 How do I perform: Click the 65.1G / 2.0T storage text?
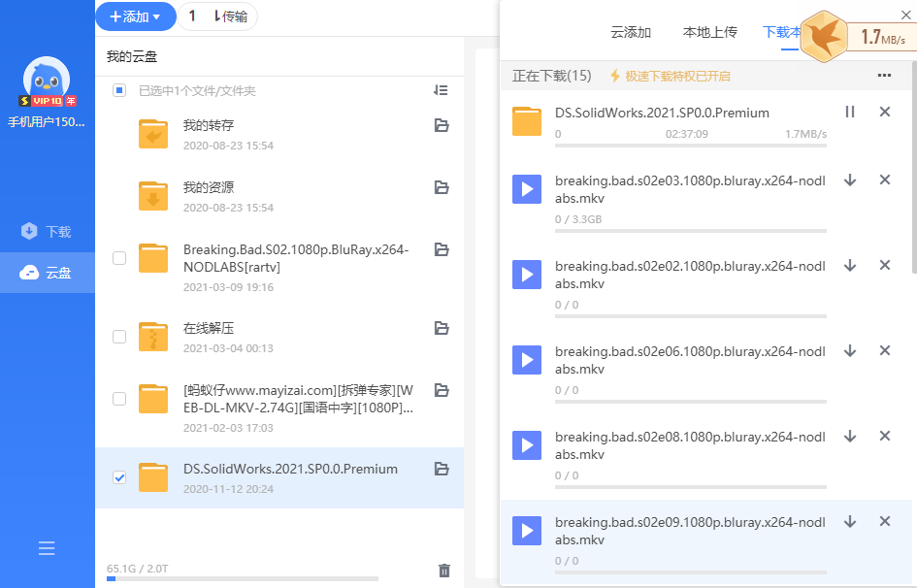(138, 569)
